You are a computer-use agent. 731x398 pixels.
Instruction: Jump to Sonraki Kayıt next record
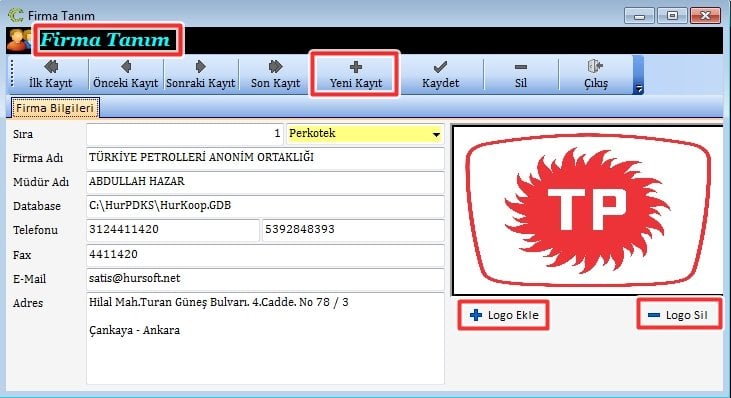[x=200, y=75]
